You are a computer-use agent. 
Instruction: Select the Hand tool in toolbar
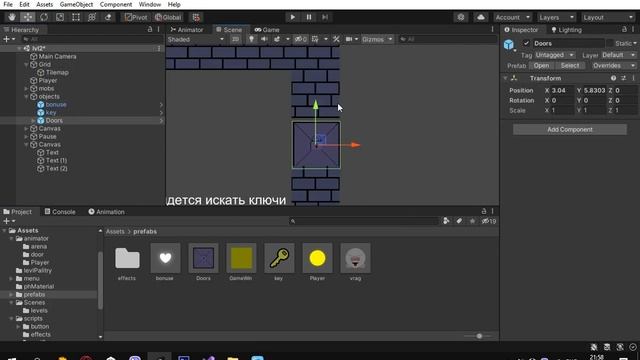point(12,17)
